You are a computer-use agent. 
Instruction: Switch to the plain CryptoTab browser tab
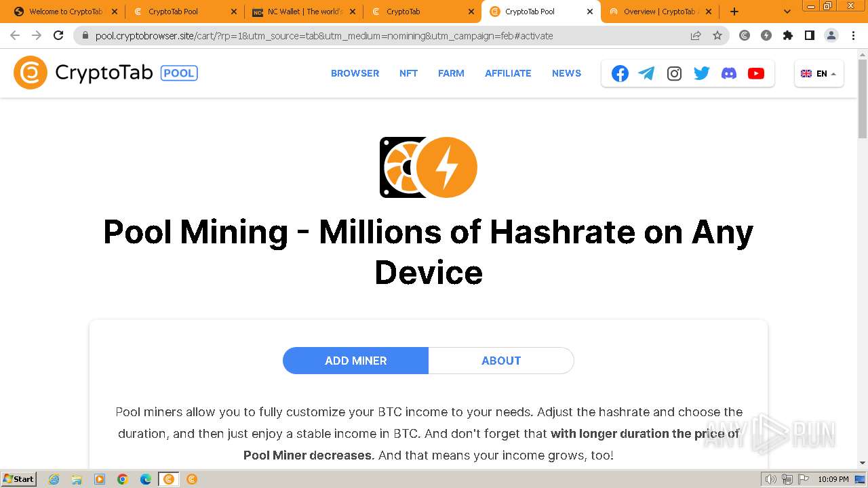pos(422,12)
